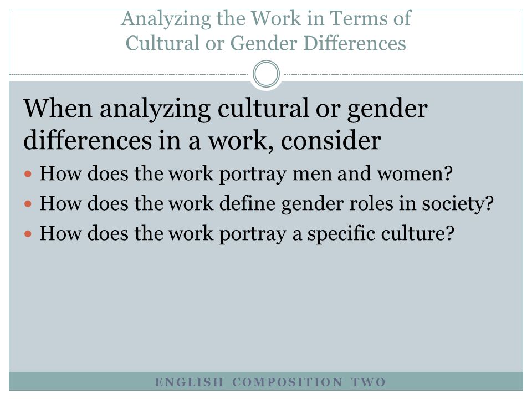The image size is (532, 399).
Task: Select bullet 'How does the work portray men and women?'
Action: click(246, 173)
